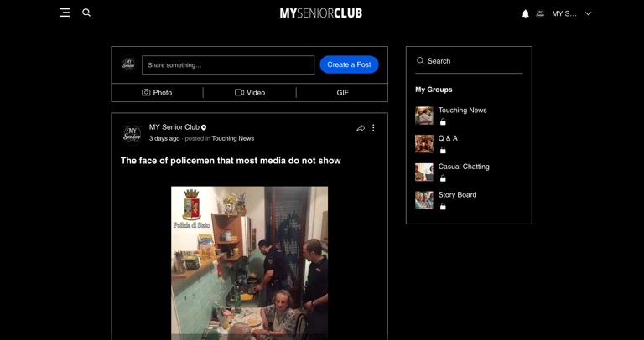Image resolution: width=644 pixels, height=340 pixels.
Task: Click post author's avatar image
Action: [x=132, y=134]
